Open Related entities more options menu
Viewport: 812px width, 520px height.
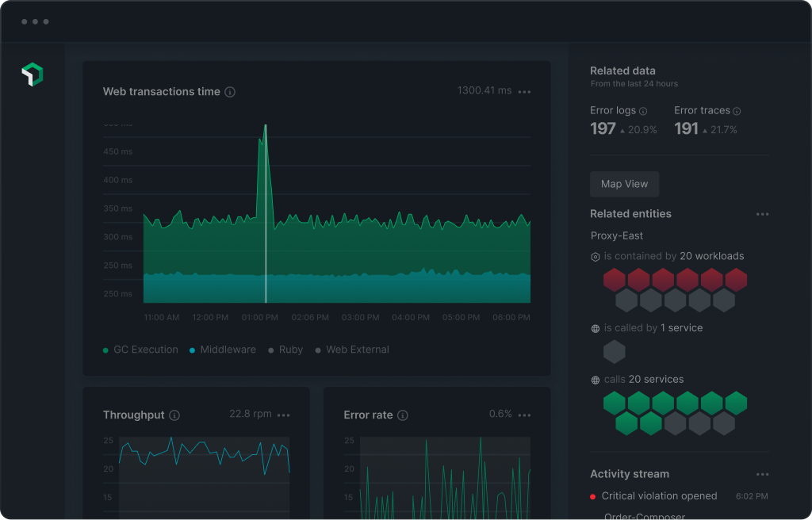[x=762, y=214]
